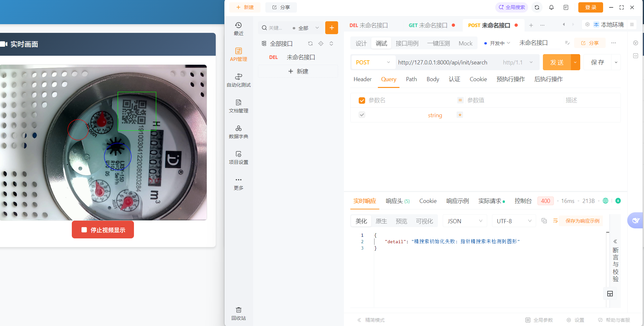Screen dimensions: 644x326
Task: Click the notification bell icon
Action: [551, 7]
